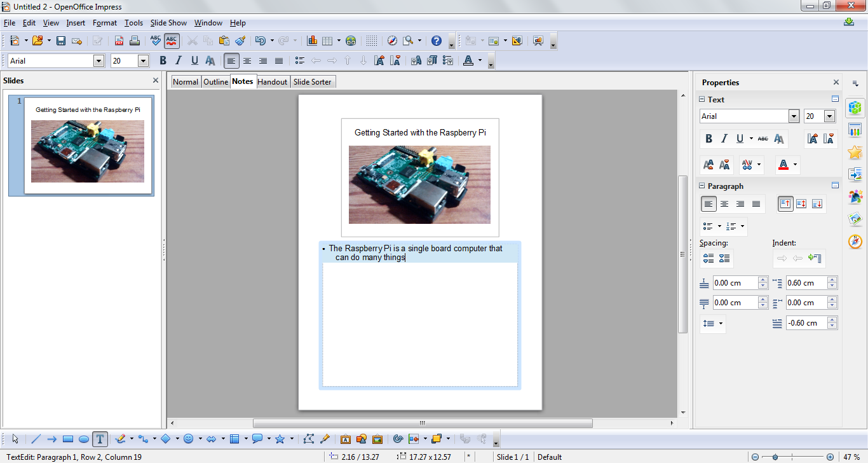The image size is (868, 463).
Task: Select the Line drawing tool
Action: pyautogui.click(x=36, y=439)
